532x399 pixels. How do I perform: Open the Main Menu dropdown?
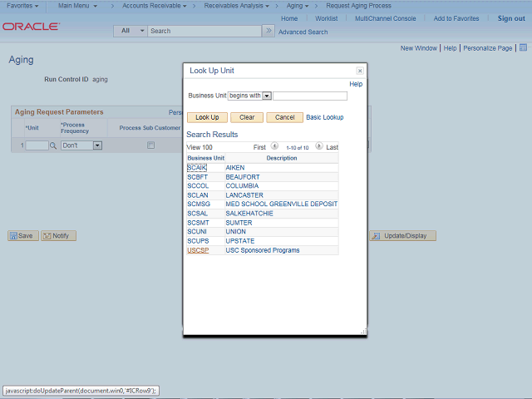[77, 6]
